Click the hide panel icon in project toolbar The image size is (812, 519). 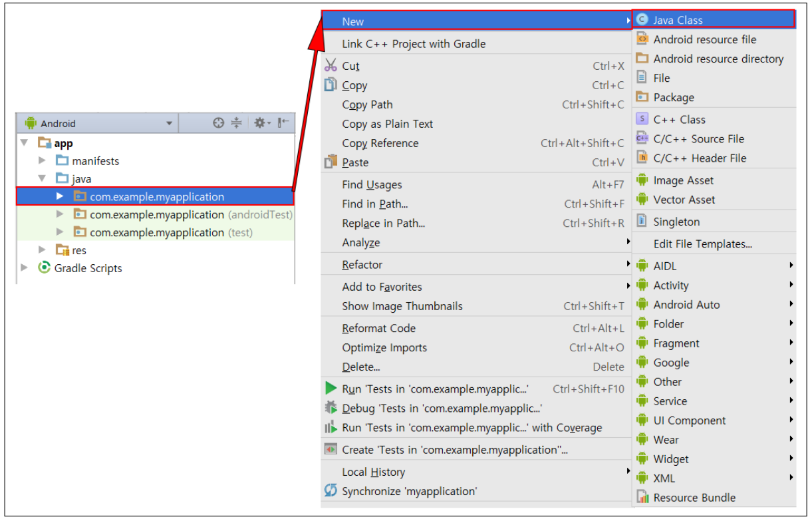click(x=284, y=123)
